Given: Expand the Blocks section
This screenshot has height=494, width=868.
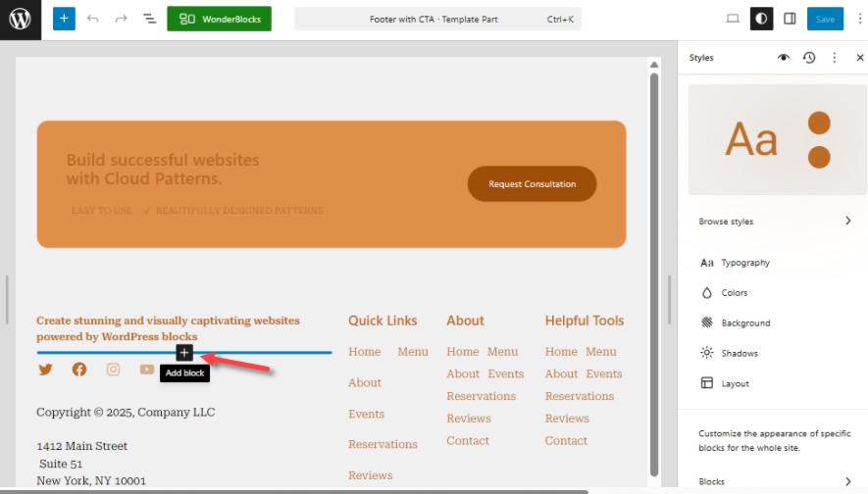Looking at the screenshot, I should [x=775, y=481].
